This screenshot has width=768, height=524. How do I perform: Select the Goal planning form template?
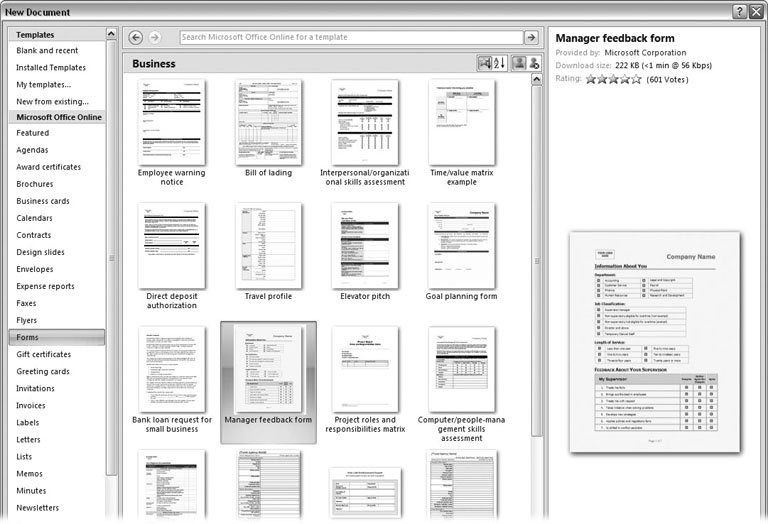(461, 252)
